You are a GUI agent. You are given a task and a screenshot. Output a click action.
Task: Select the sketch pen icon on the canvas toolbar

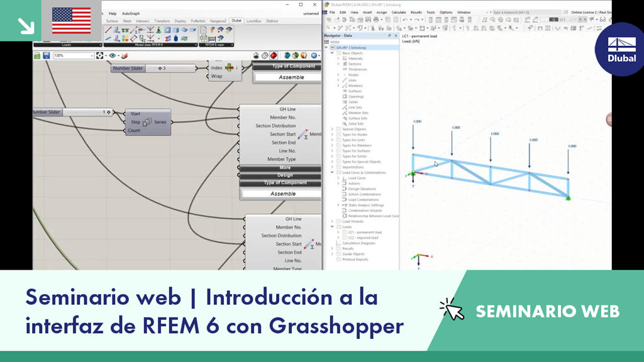coord(125,55)
